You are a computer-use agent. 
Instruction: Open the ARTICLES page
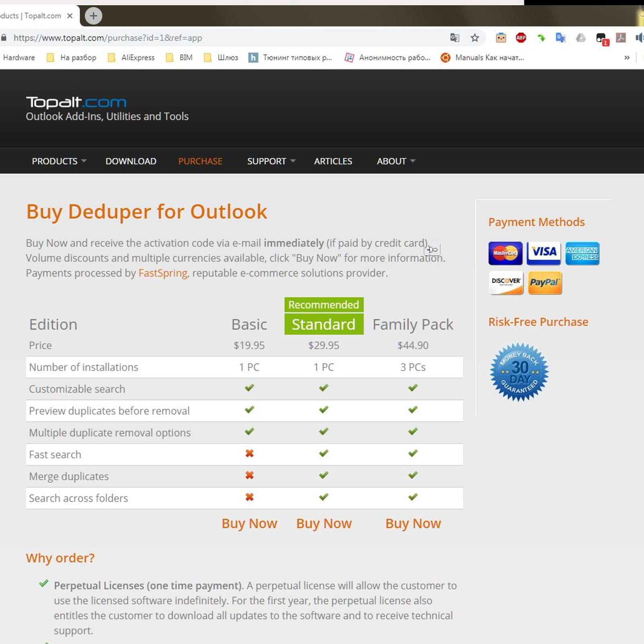(x=333, y=161)
